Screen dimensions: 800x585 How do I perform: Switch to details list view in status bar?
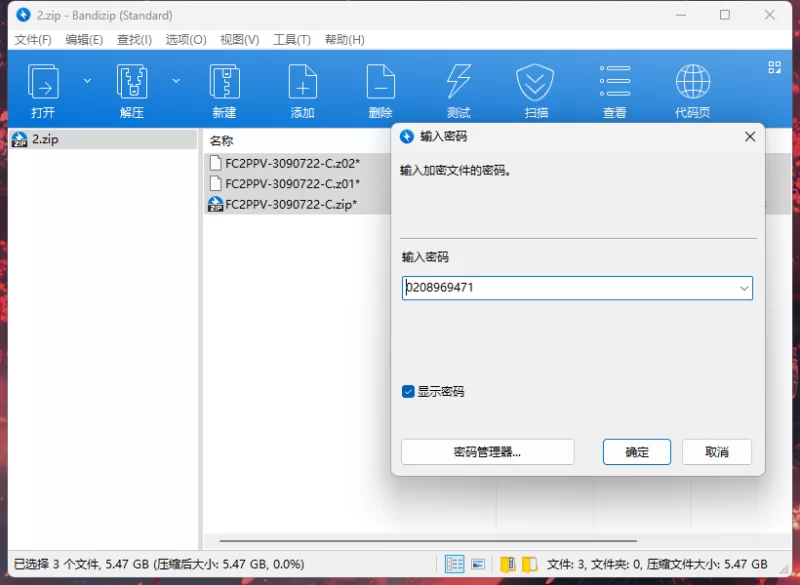[x=455, y=564]
